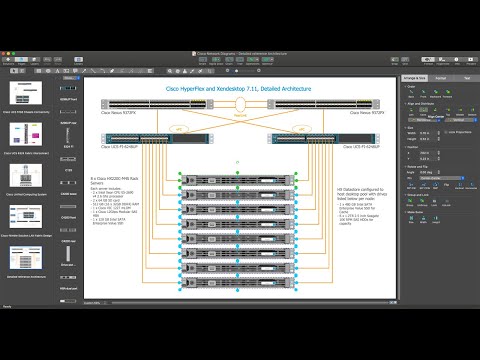The height and width of the screenshot is (360, 480).
Task: Click the Tree connector button
Action: pos(240,60)
